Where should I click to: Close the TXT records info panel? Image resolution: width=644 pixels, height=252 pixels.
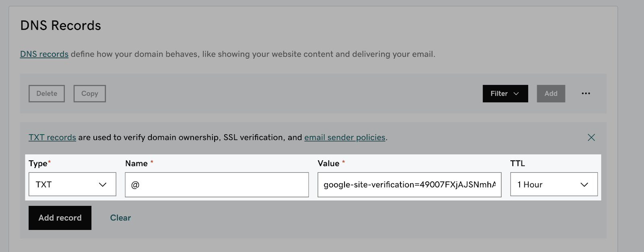[591, 137]
